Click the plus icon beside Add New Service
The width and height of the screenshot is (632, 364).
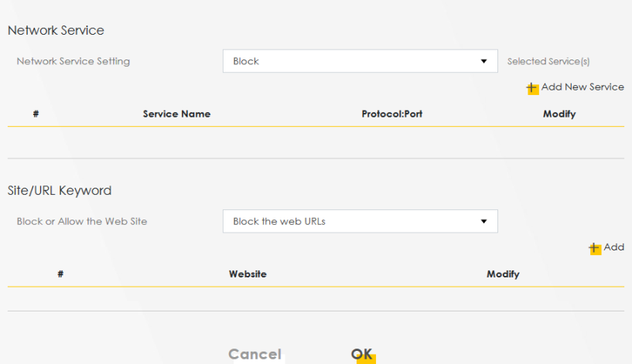tap(532, 88)
